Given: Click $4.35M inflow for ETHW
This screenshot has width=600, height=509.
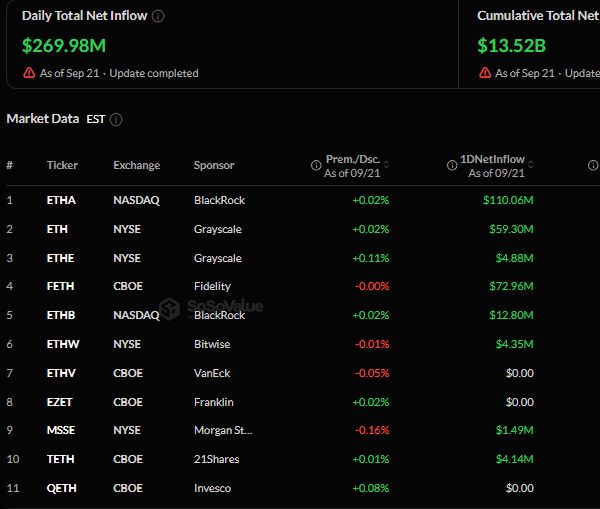Looking at the screenshot, I should tap(515, 344).
